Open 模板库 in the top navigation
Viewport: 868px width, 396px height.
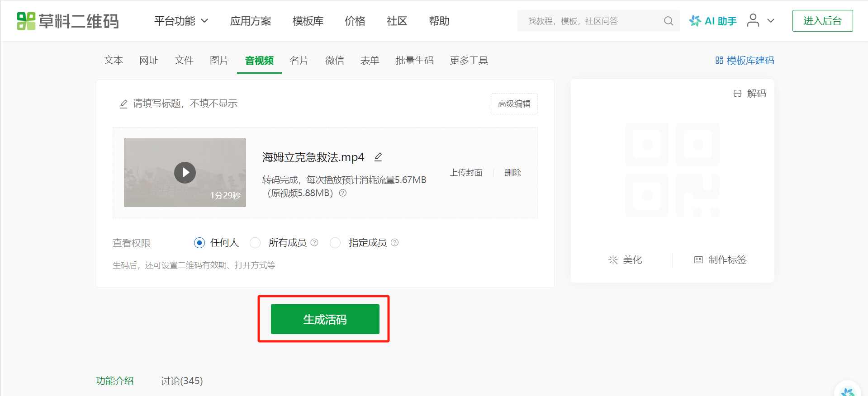[308, 21]
